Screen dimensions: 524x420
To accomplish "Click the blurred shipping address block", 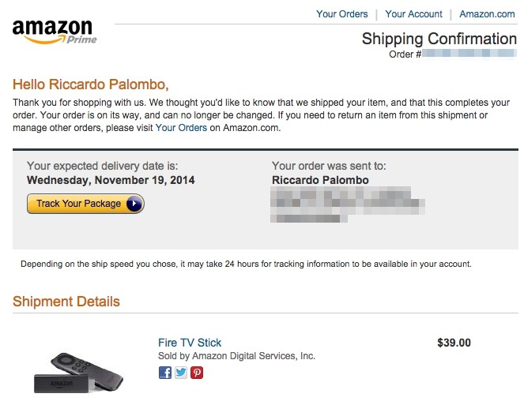I will tap(348, 204).
